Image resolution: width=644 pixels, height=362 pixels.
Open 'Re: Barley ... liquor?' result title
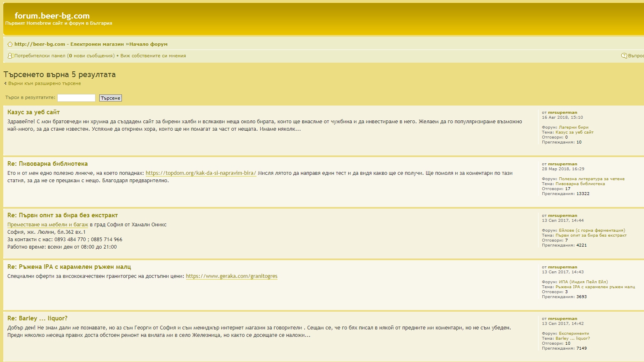(37, 318)
